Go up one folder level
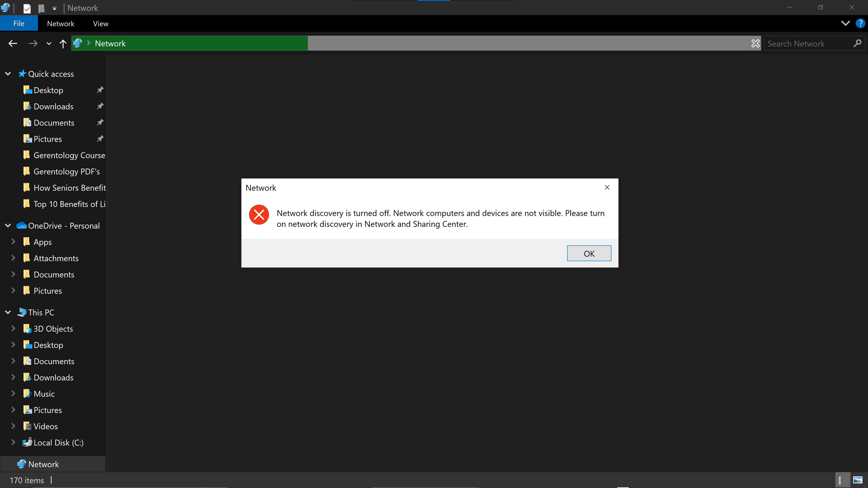This screenshot has height=488, width=868. (63, 43)
